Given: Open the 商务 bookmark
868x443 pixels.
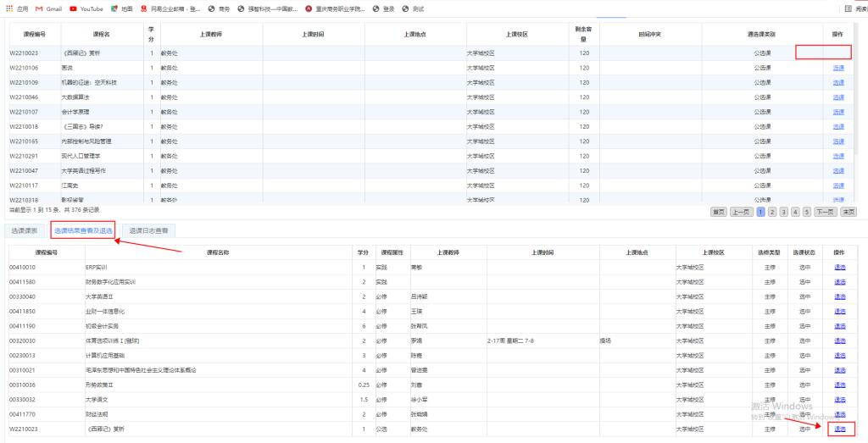Looking at the screenshot, I should 219,8.
